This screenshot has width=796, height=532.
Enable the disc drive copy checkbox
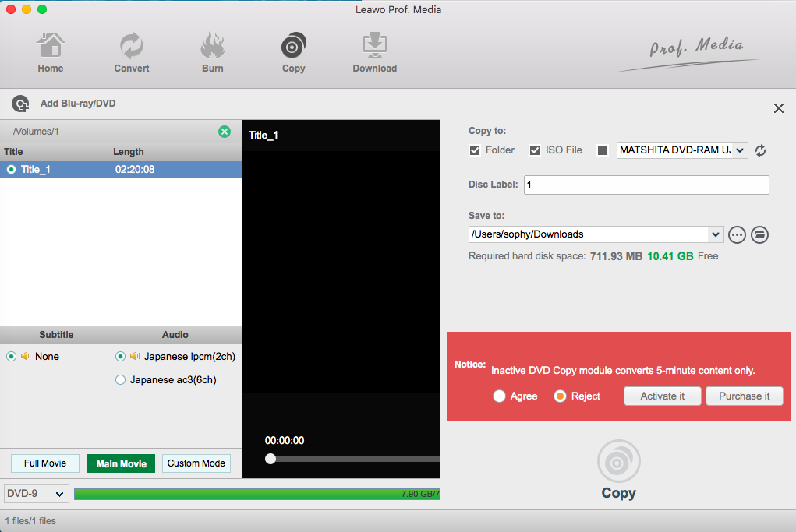(603, 150)
